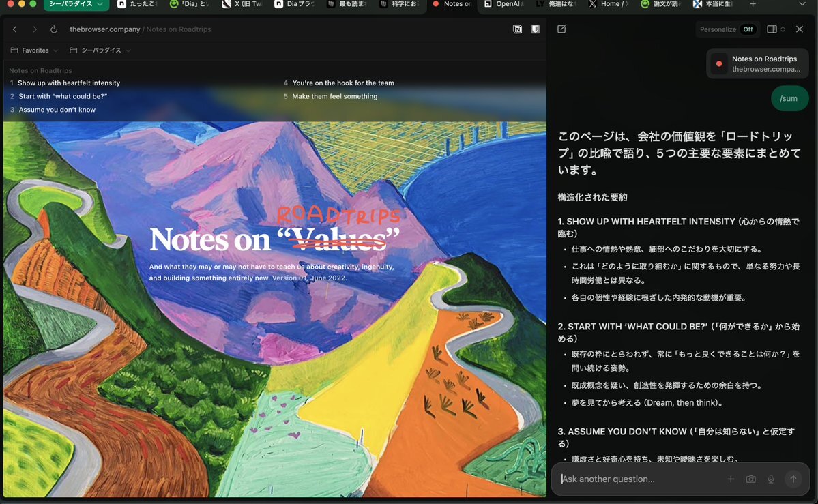Click the sidebar layout panel icon
Viewport: 818px width, 504px height.
pos(772,29)
